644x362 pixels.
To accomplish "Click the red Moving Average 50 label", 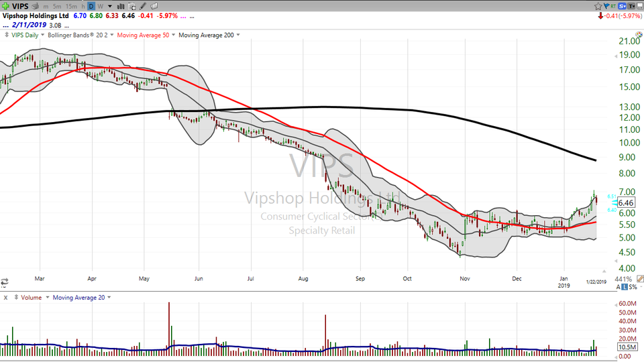I will tap(143, 35).
